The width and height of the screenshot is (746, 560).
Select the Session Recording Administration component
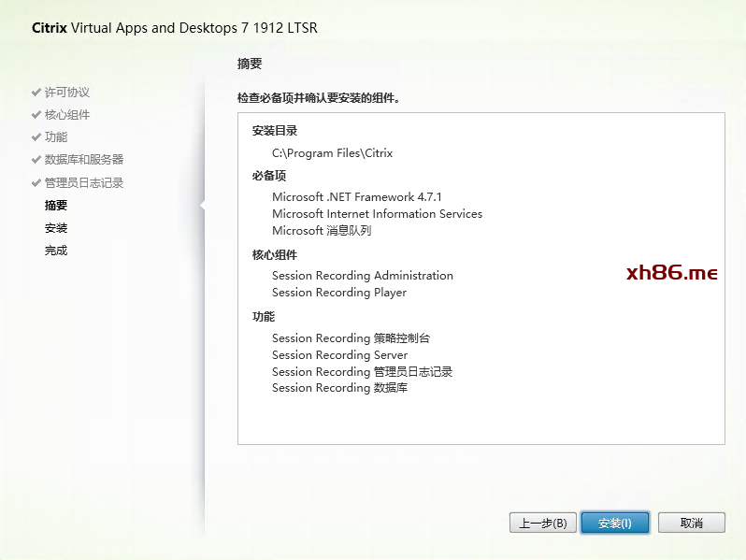coord(362,276)
